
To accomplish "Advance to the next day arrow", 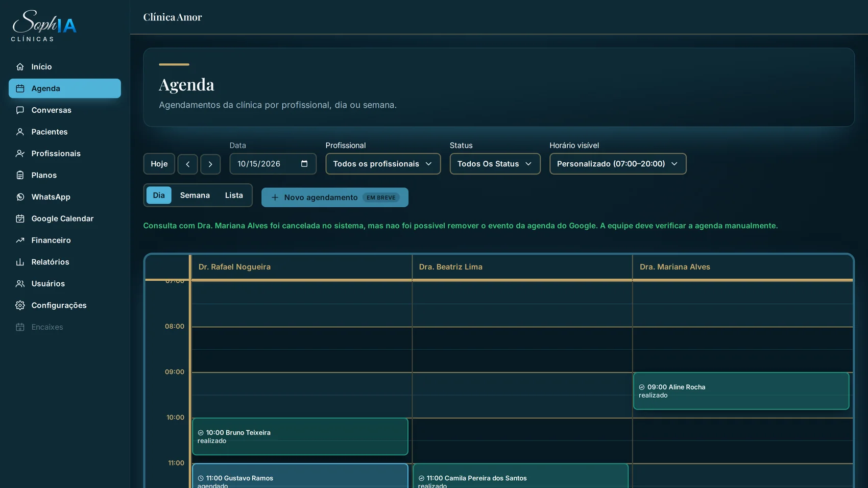I will pos(210,164).
